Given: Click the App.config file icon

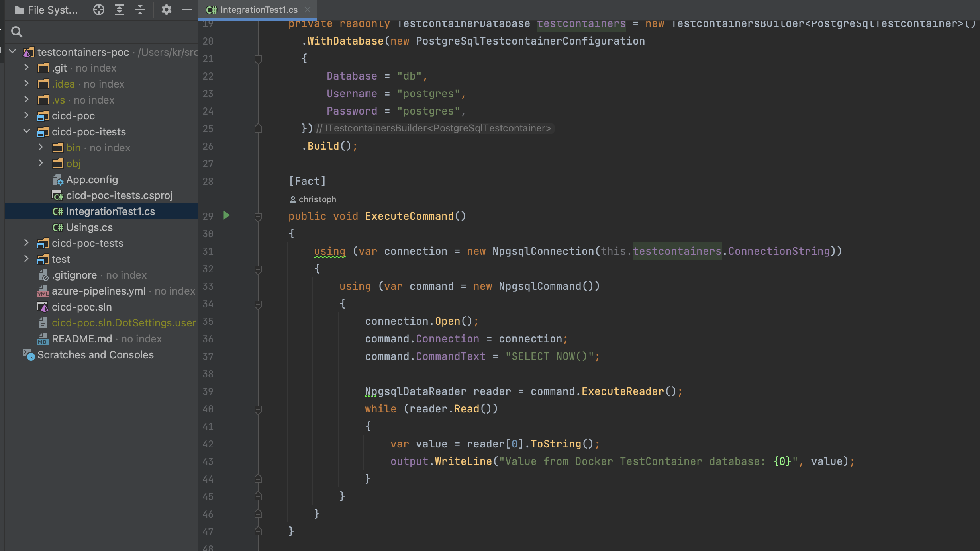Looking at the screenshot, I should (58, 180).
